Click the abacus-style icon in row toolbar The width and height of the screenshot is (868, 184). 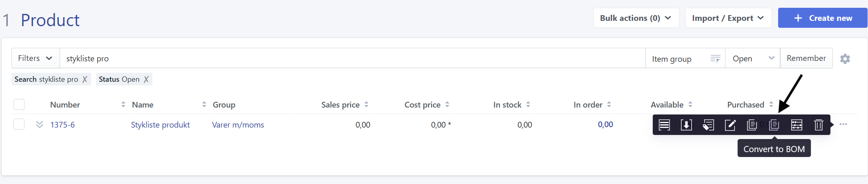pos(797,125)
